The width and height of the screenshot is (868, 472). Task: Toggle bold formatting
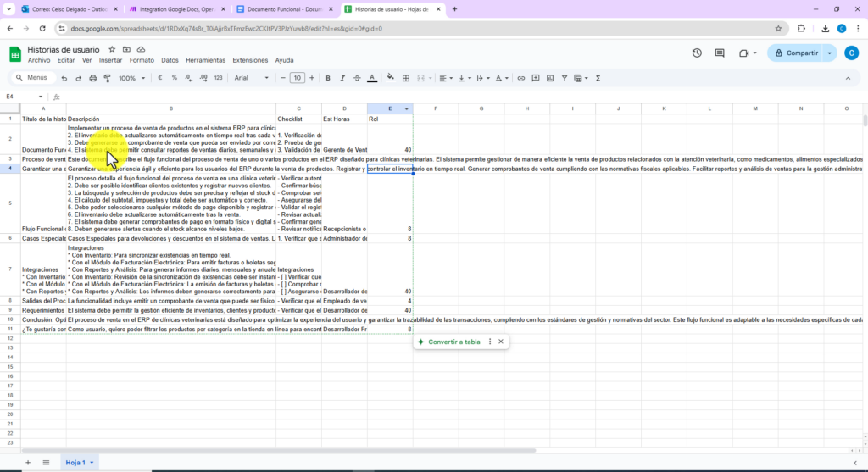tap(328, 78)
